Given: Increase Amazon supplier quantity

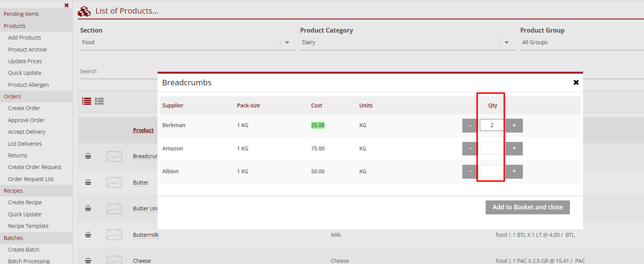Looking at the screenshot, I should pyautogui.click(x=514, y=148).
